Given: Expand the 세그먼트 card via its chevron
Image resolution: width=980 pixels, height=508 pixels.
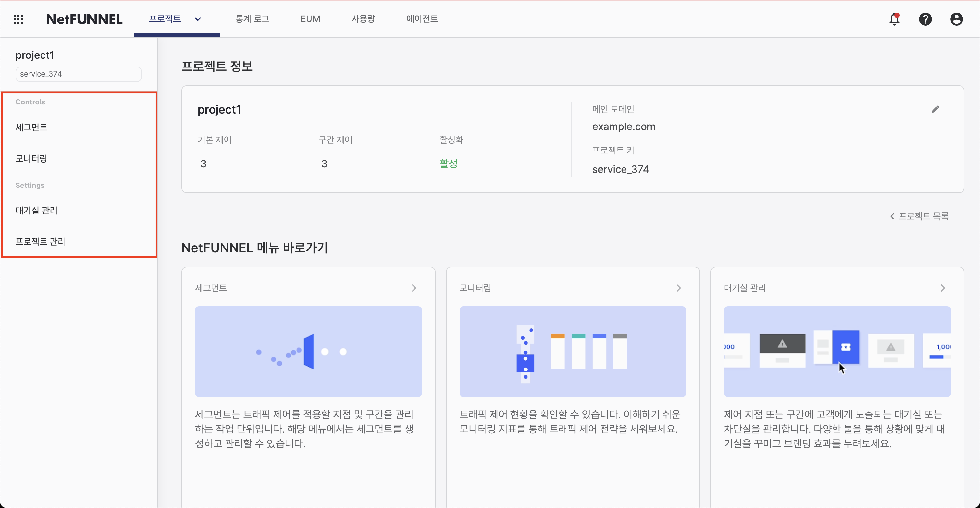Looking at the screenshot, I should click(x=414, y=288).
